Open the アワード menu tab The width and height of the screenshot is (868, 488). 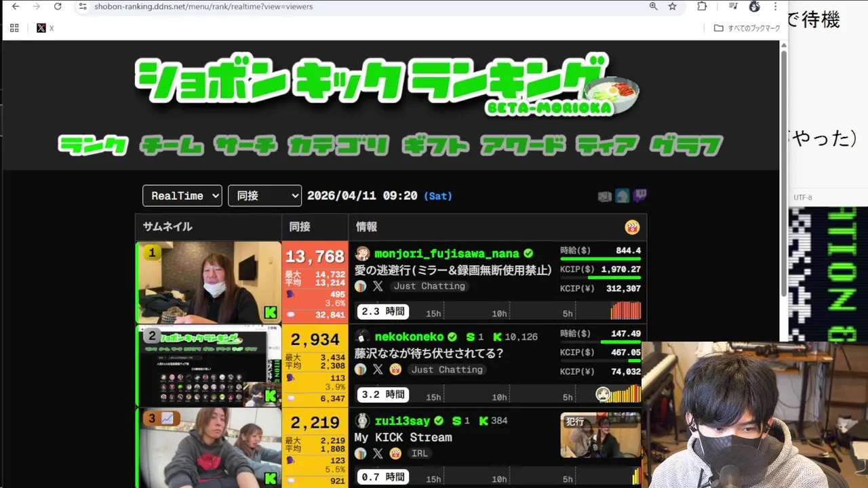coord(523,145)
